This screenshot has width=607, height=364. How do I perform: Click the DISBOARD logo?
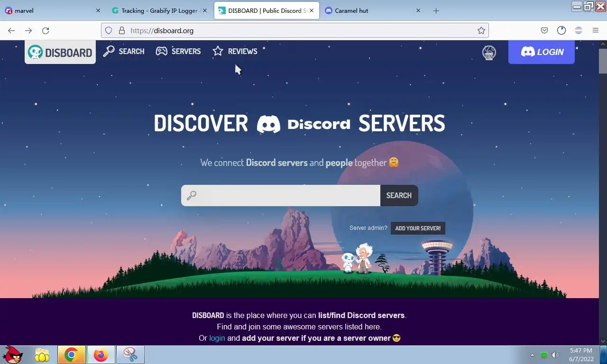tap(60, 52)
